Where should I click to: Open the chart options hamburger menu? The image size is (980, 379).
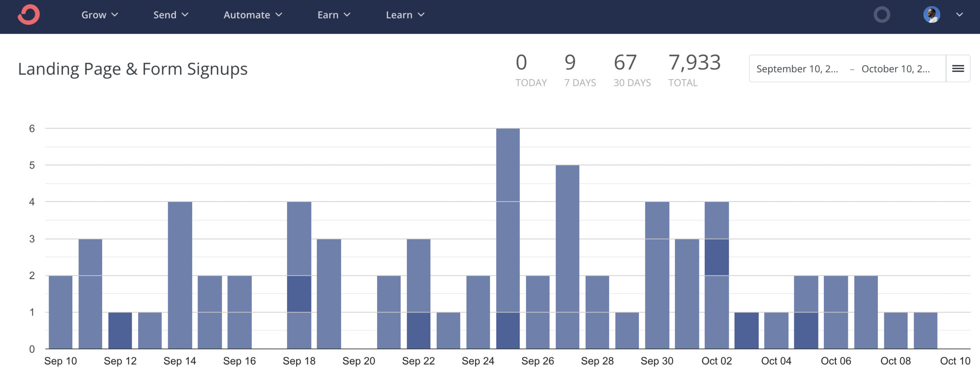[959, 68]
